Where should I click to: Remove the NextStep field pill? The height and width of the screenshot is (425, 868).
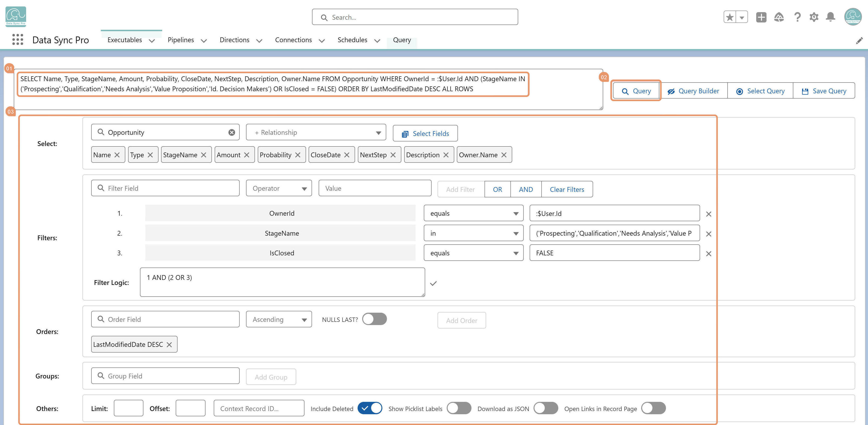pyautogui.click(x=393, y=155)
